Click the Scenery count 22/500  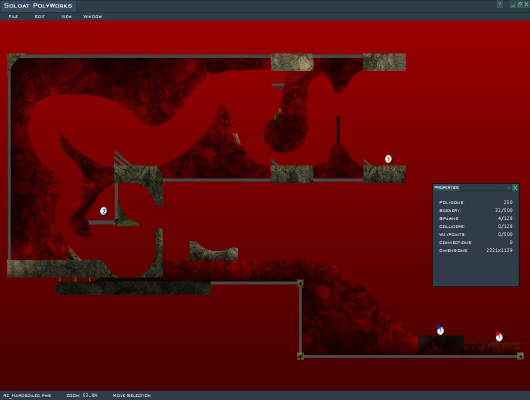coord(504,210)
